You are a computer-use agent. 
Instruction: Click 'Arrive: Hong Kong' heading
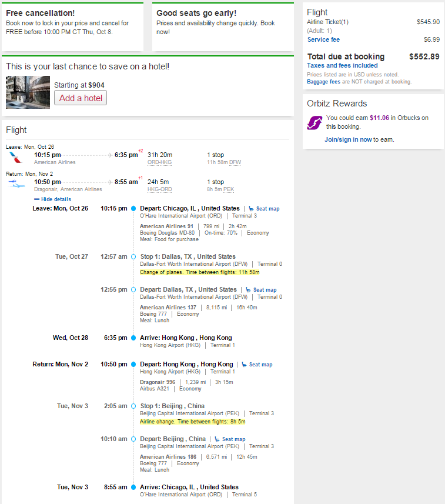(186, 338)
